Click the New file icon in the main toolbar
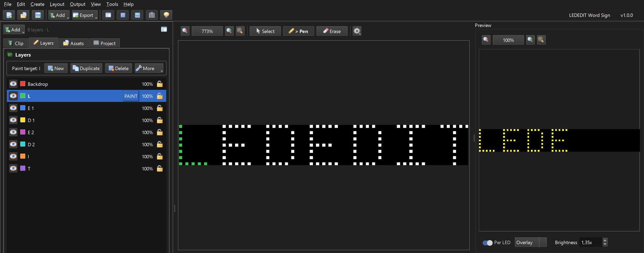The image size is (644, 253). [9, 15]
